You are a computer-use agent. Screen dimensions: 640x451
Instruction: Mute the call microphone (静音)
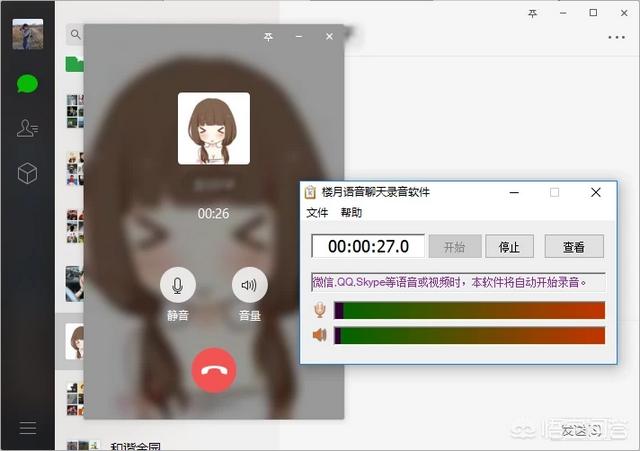point(178,286)
